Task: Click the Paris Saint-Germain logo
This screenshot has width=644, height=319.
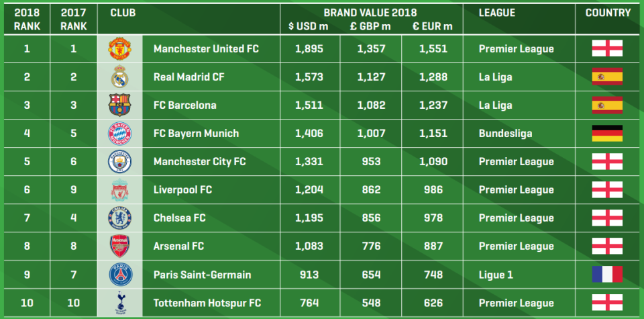Action: click(x=120, y=275)
